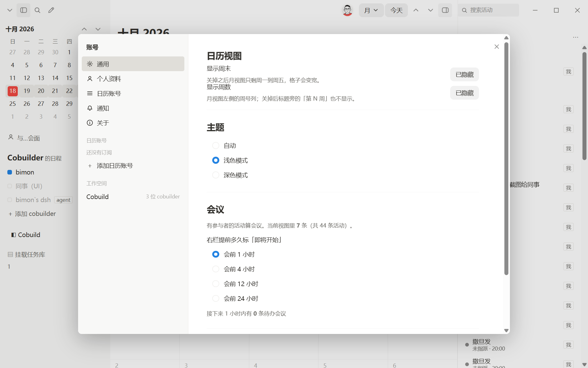Choose 会前 12 小时 reminder option

[216, 284]
